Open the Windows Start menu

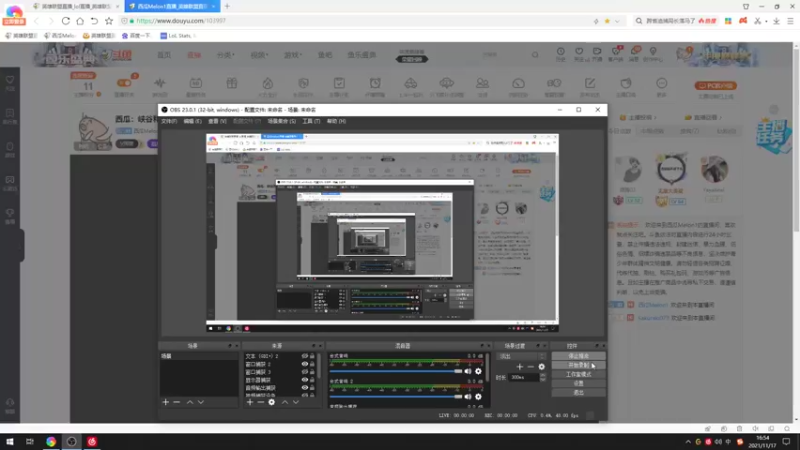pos(10,441)
